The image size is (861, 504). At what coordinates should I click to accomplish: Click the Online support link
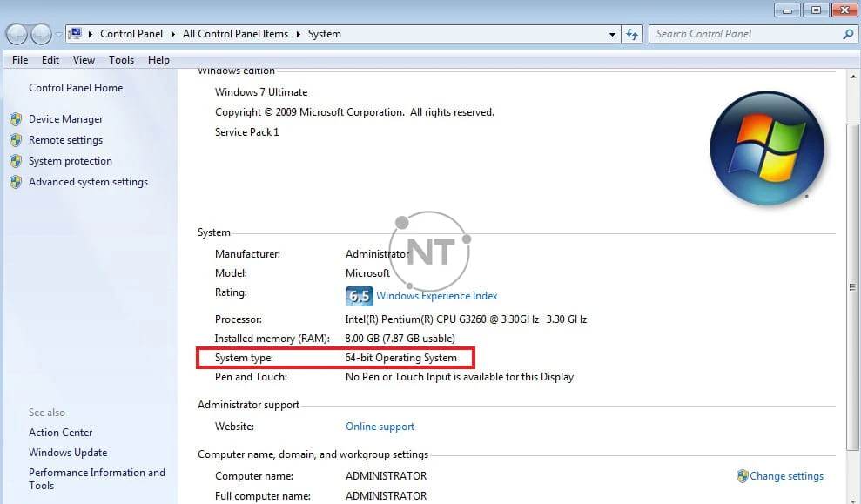pyautogui.click(x=380, y=427)
